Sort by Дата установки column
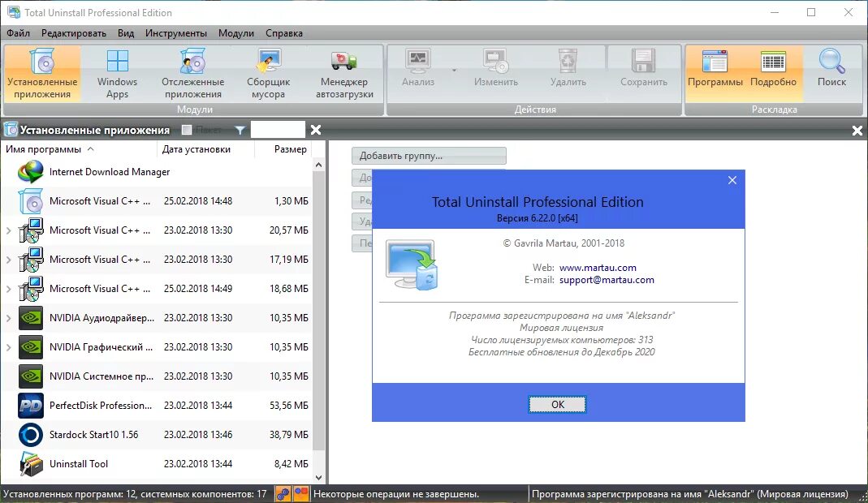This screenshot has width=868, height=503. (206, 149)
